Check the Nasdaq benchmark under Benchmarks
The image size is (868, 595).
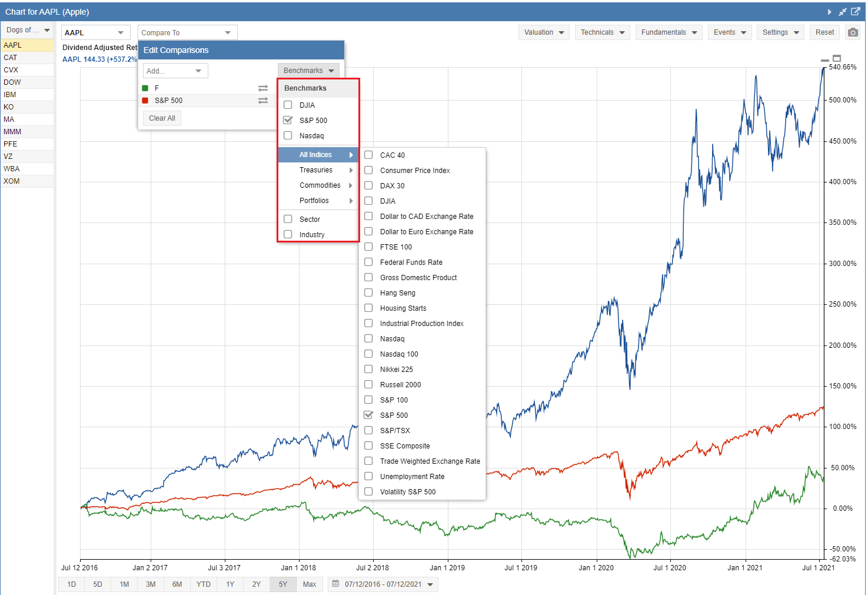[x=288, y=135]
